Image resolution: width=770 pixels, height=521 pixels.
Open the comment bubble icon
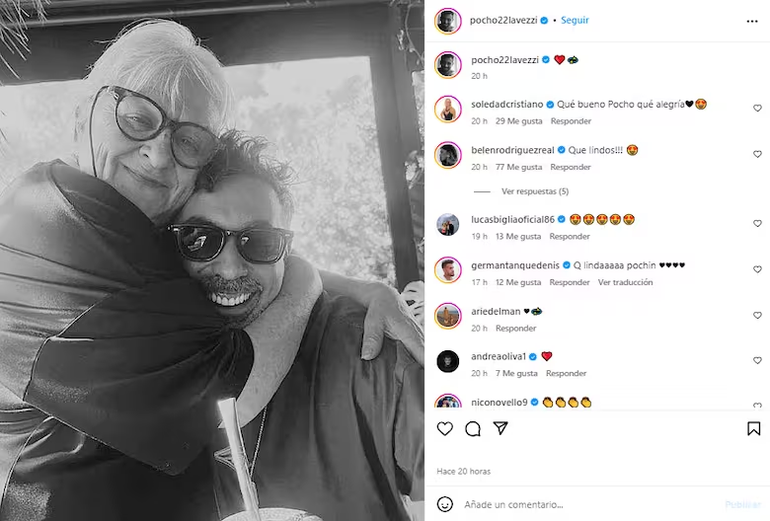472,429
